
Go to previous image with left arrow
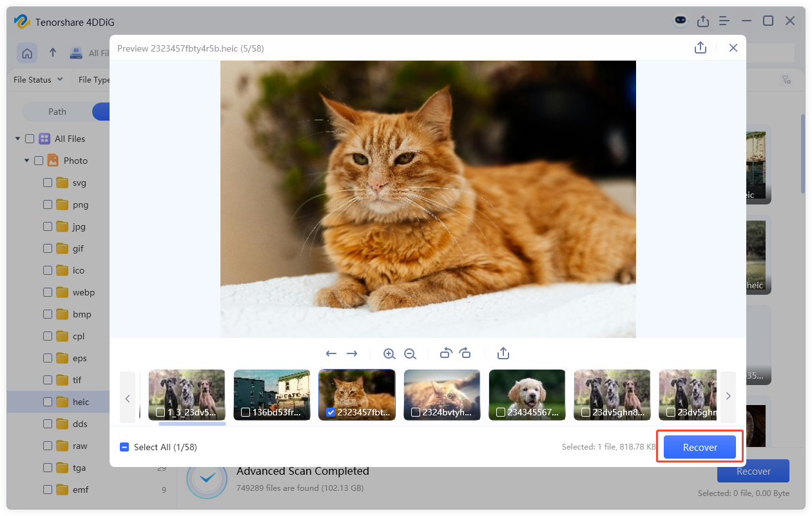tap(331, 353)
